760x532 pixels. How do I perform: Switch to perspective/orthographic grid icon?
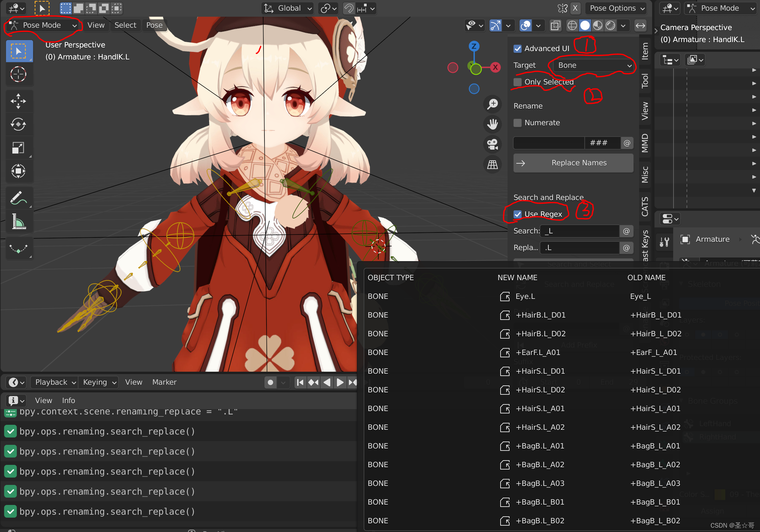pos(493,164)
